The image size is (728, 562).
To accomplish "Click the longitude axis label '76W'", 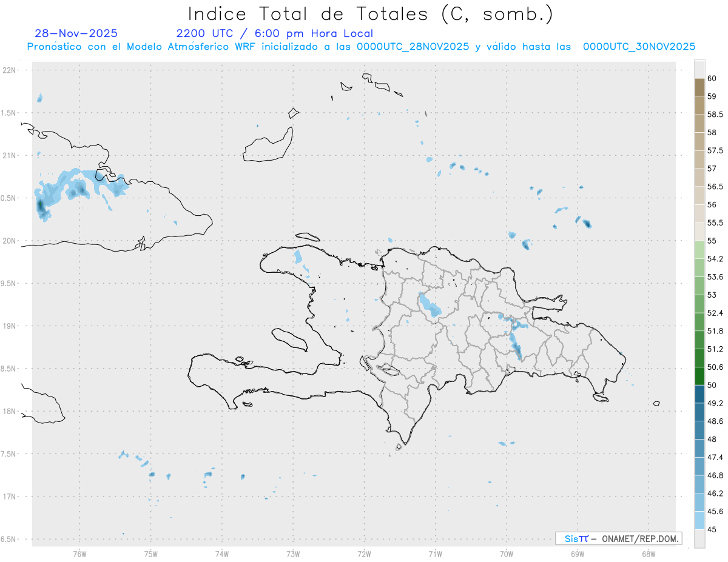I will [x=79, y=554].
